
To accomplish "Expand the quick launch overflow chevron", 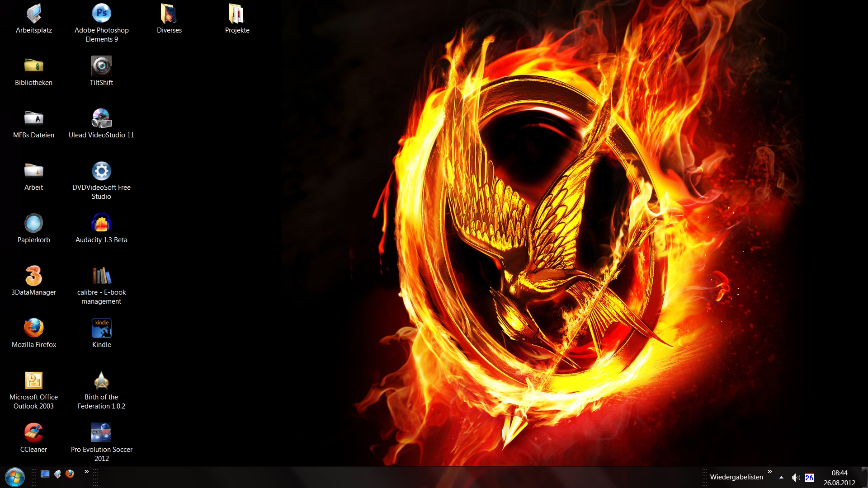I will pyautogui.click(x=86, y=472).
